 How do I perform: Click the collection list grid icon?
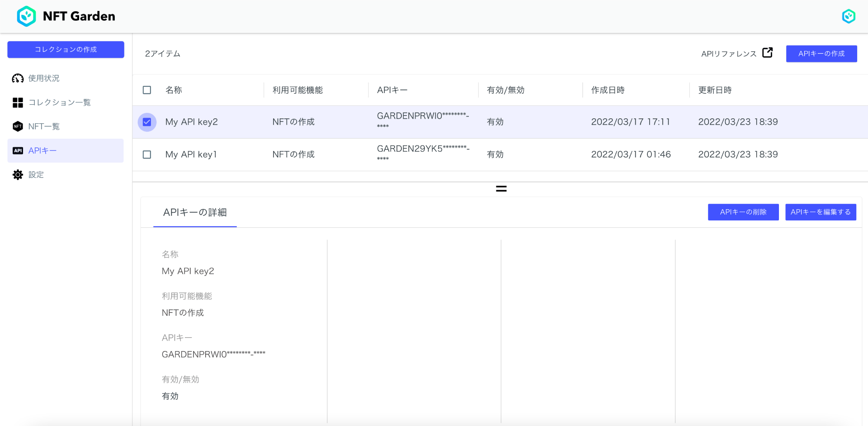click(18, 103)
